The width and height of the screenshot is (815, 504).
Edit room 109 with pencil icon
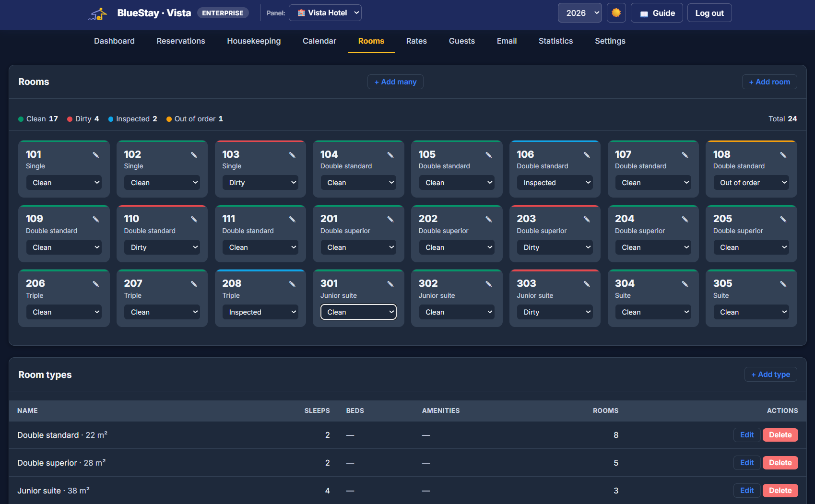96,219
